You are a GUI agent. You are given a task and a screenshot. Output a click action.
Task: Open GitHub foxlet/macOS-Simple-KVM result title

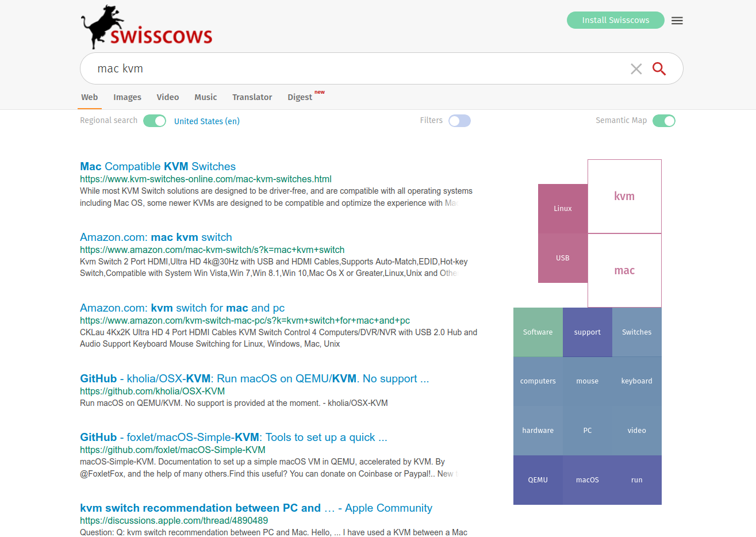[233, 437]
